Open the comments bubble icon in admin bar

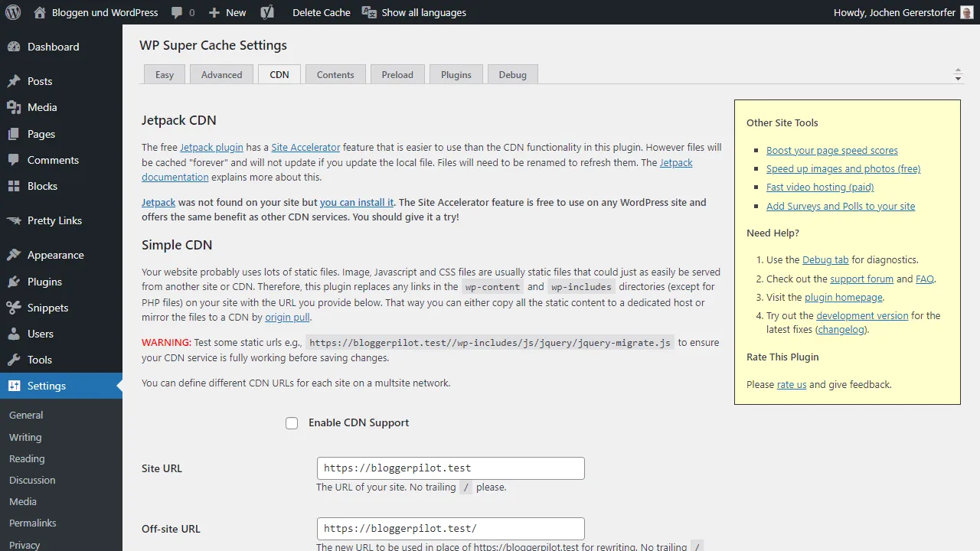coord(178,13)
